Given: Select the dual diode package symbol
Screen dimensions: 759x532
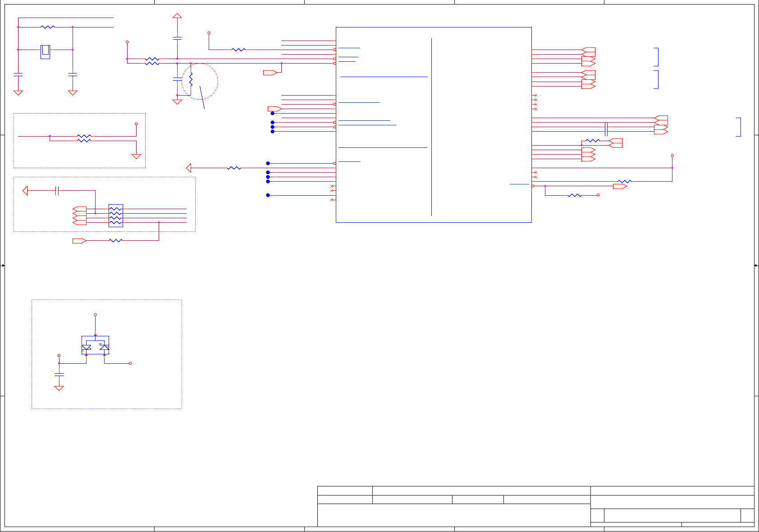Looking at the screenshot, I should [x=96, y=345].
